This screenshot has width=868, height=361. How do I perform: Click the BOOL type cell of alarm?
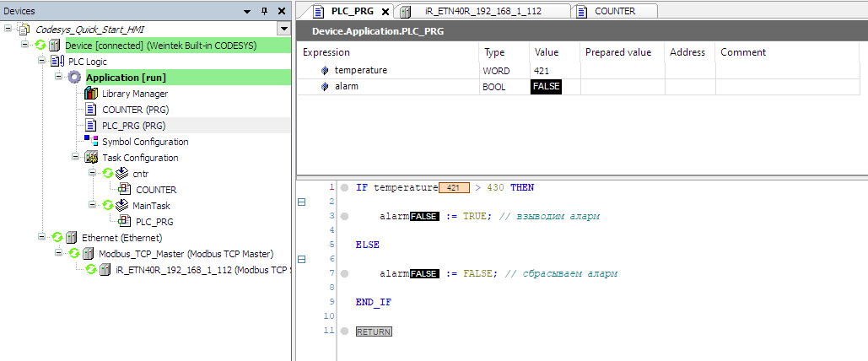(504, 87)
